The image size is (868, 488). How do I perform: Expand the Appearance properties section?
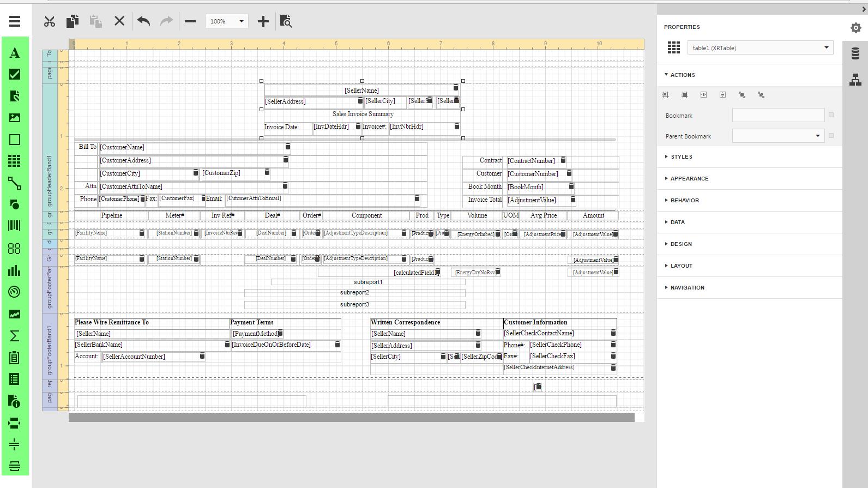click(x=689, y=178)
